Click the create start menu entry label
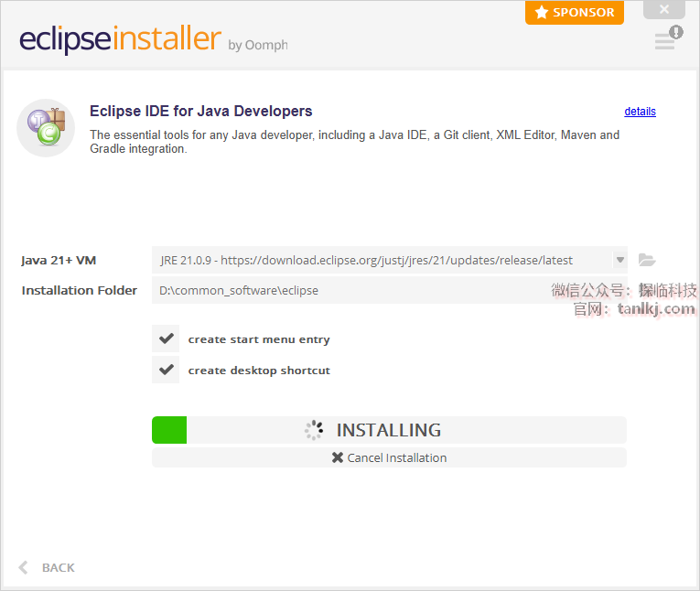Viewport: 700px width, 591px height. [x=259, y=339]
